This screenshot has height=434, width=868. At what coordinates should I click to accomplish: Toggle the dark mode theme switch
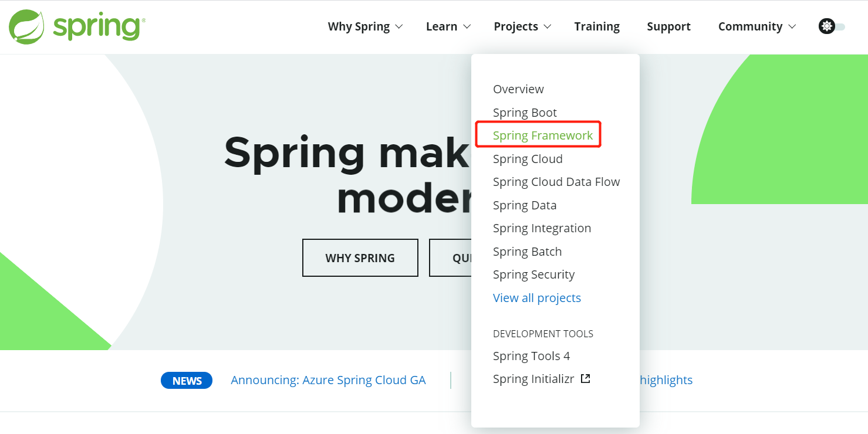(832, 26)
